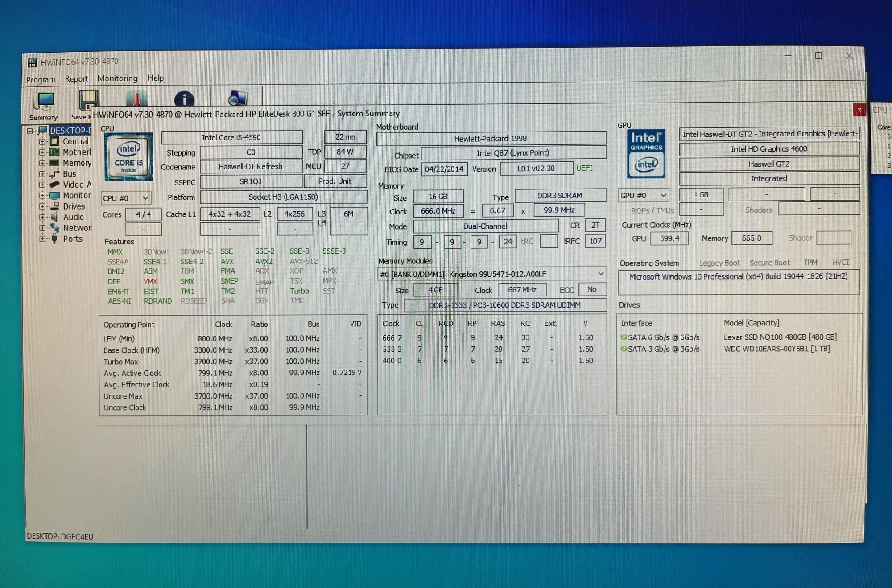Expand the Ports tree node

(x=42, y=238)
